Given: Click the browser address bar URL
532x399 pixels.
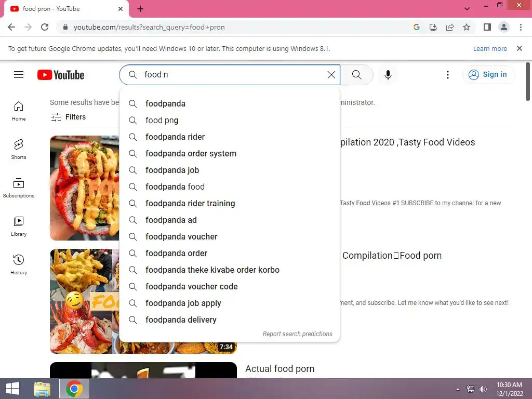Looking at the screenshot, I should [149, 27].
